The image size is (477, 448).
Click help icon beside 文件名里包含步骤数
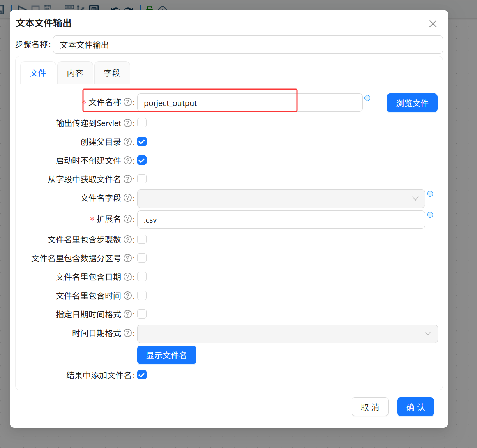click(127, 240)
